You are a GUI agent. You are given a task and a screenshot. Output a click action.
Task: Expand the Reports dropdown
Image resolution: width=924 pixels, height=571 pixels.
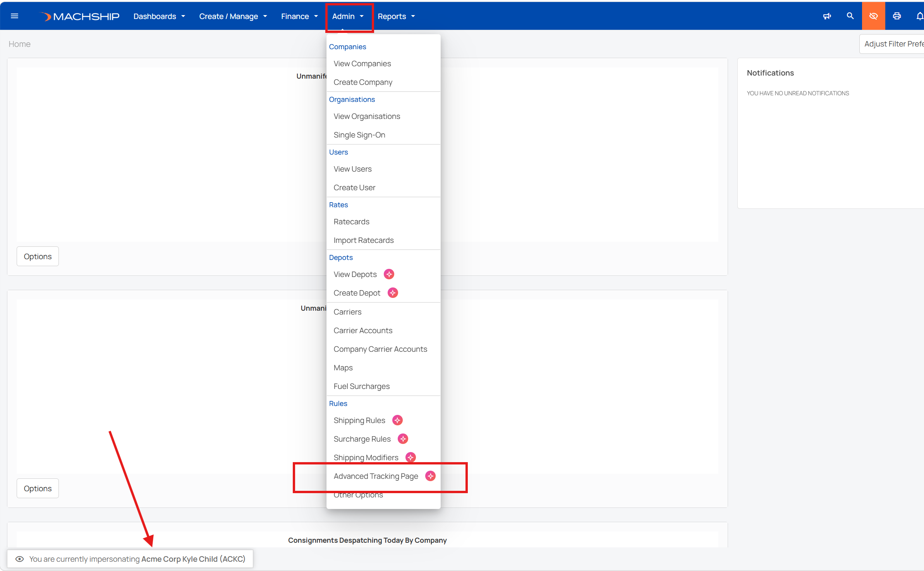[x=396, y=16]
